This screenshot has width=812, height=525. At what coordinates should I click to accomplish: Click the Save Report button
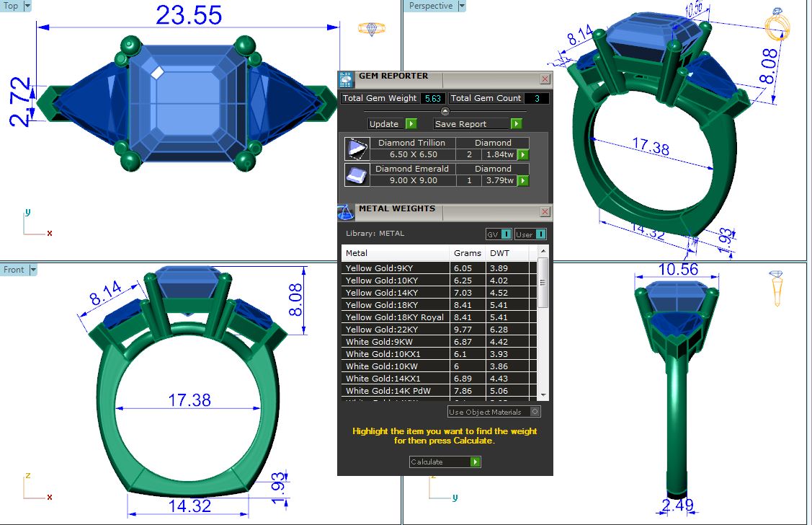[x=477, y=124]
